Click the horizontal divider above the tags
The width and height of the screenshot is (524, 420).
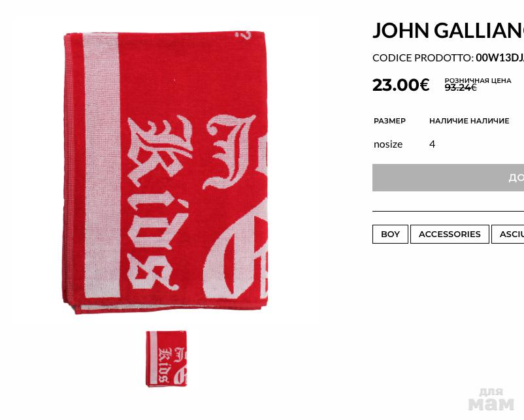point(448,212)
